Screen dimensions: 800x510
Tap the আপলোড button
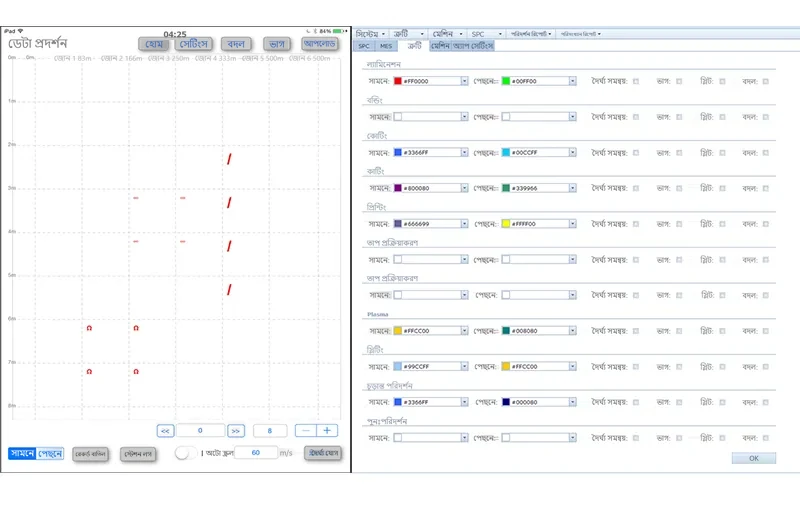click(x=319, y=44)
